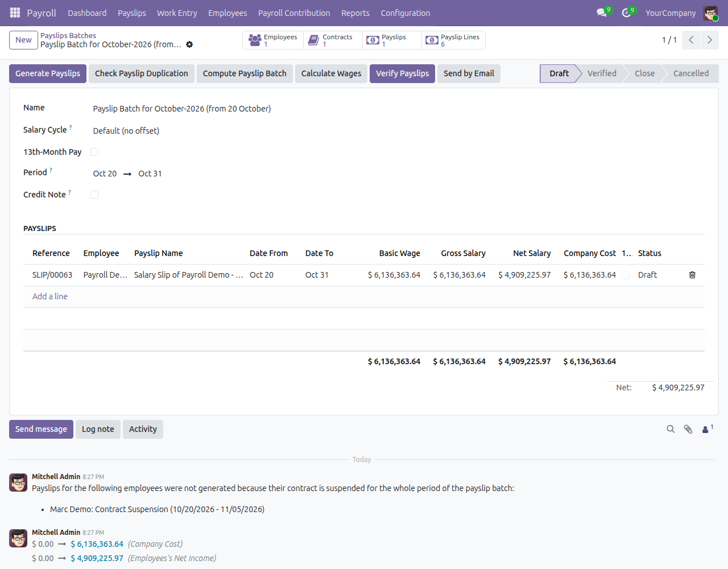Go to previous record arrow
Screen dimensions: 728x569
[691, 40]
